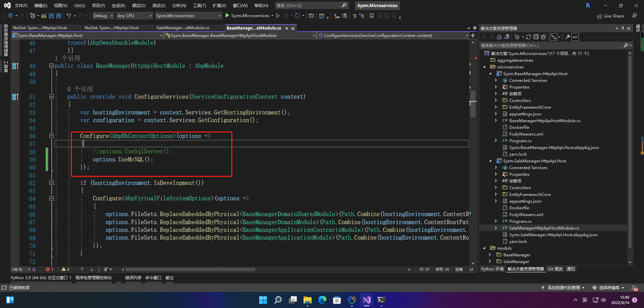The image size is (644, 308).
Task: Click the Open File folder icon
Action: pos(44,16)
